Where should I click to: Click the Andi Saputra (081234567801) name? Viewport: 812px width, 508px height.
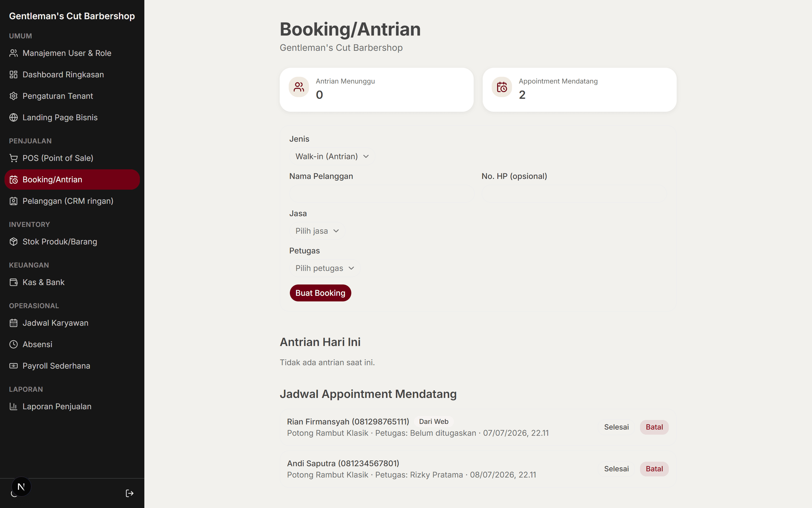click(343, 464)
